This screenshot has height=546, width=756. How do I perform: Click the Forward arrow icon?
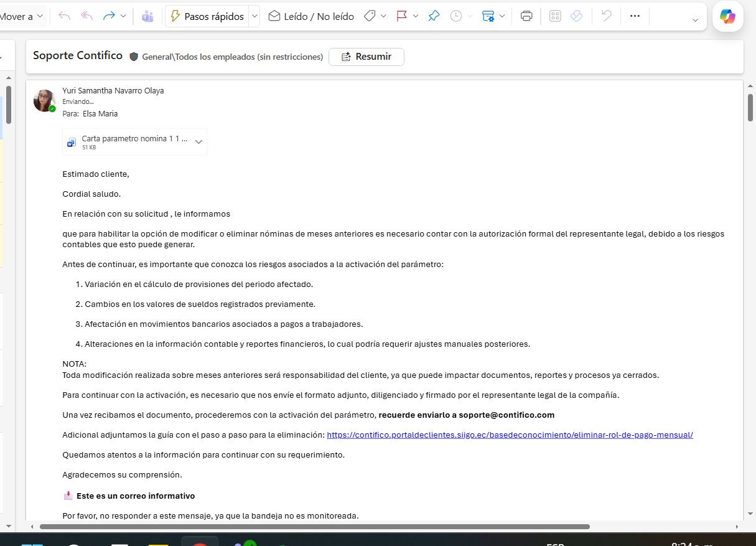point(110,16)
